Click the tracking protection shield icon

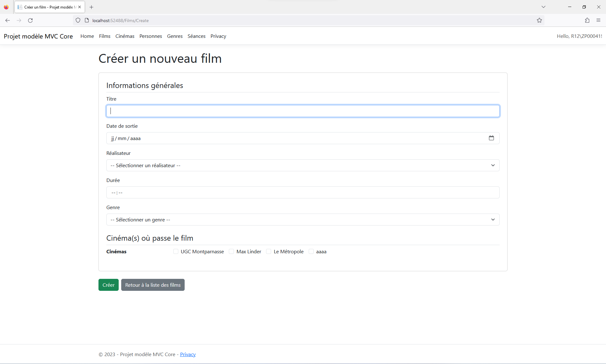click(x=78, y=21)
